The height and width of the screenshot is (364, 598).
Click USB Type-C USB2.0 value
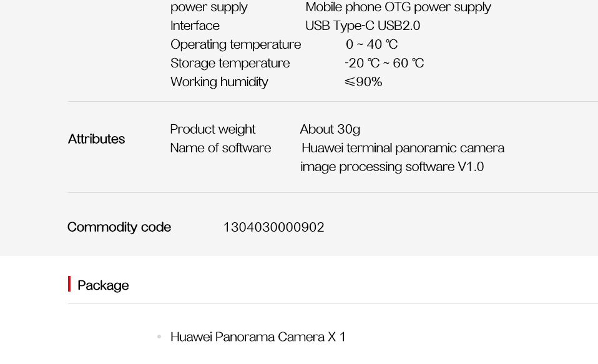point(363,26)
